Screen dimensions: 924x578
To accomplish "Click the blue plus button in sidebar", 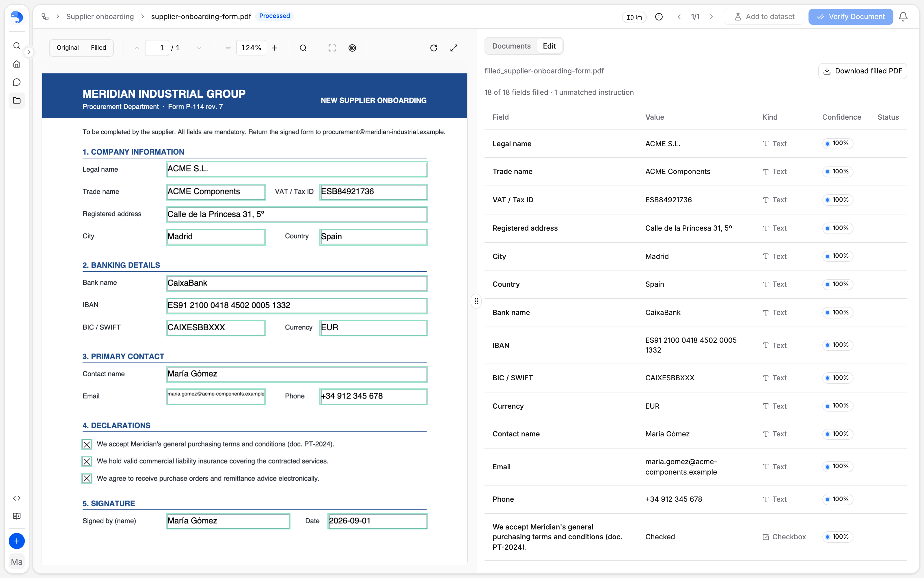I will [16, 541].
